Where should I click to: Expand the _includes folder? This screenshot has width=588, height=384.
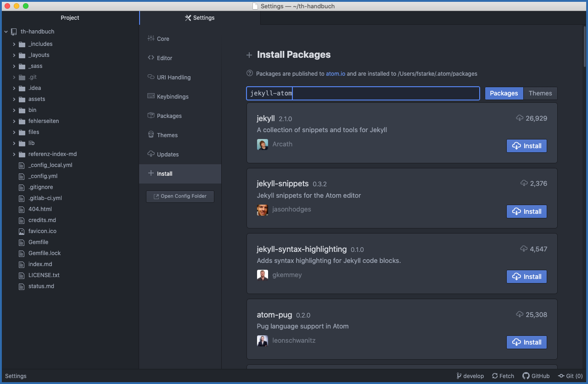[x=14, y=44]
